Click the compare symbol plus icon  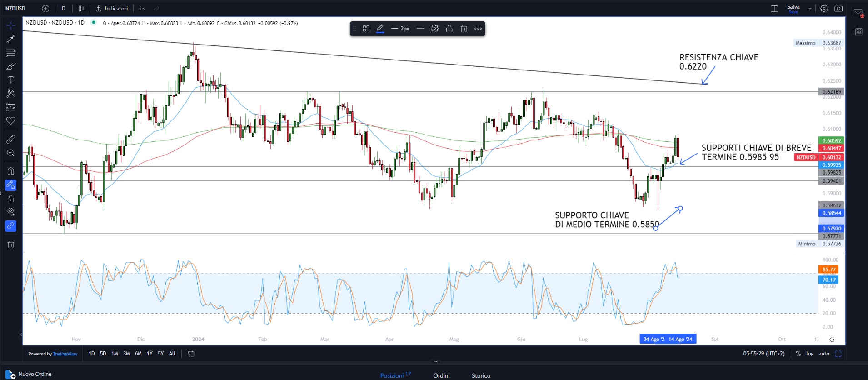click(45, 9)
